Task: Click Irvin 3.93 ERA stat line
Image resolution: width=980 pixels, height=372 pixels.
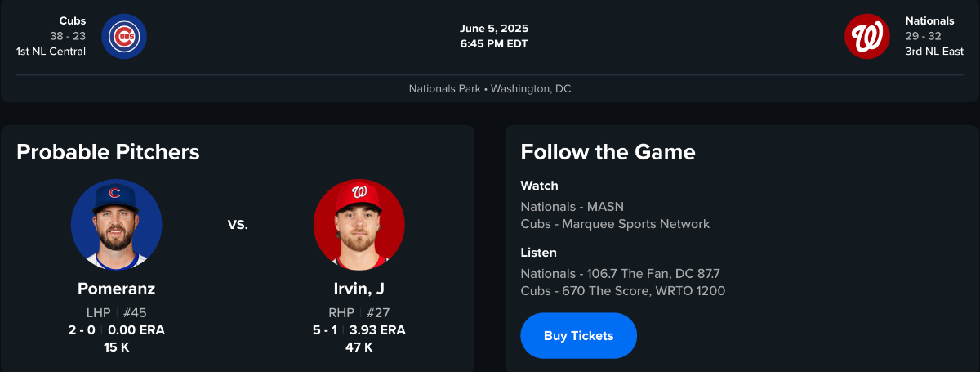Action: coord(359,330)
